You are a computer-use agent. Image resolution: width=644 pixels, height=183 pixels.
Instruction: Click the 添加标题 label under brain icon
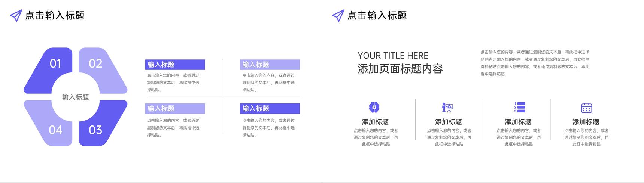[x=375, y=122]
